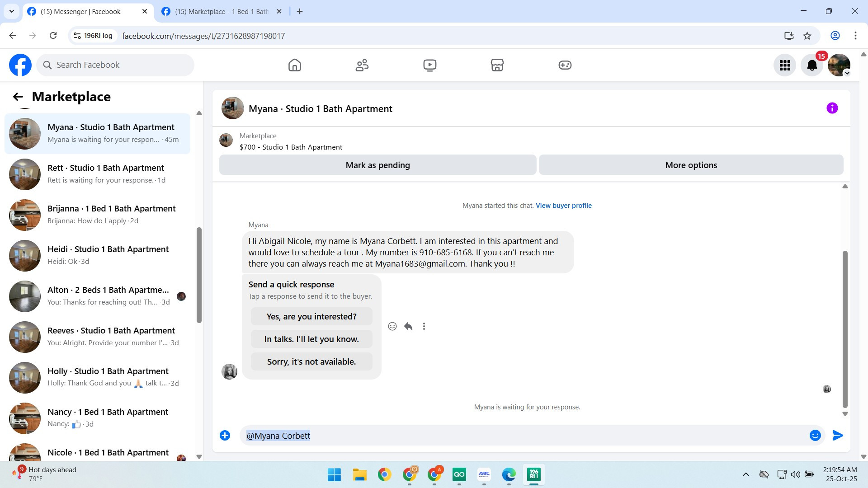Expand the tab search dropdown
Screen dimensions: 868x488
11,11
